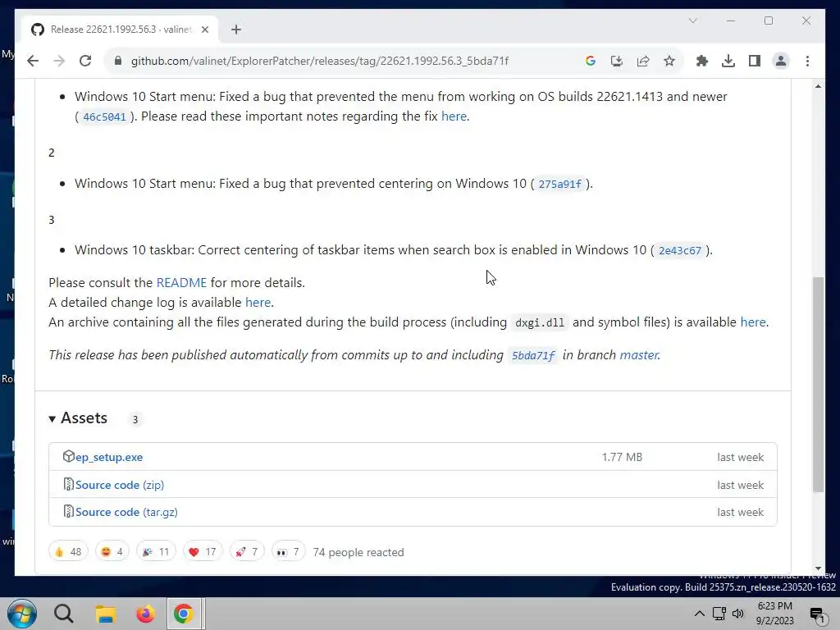Screen dimensions: 840x630
Task: Select the Release 22621.1992.56.3 tab
Action: pos(121,30)
